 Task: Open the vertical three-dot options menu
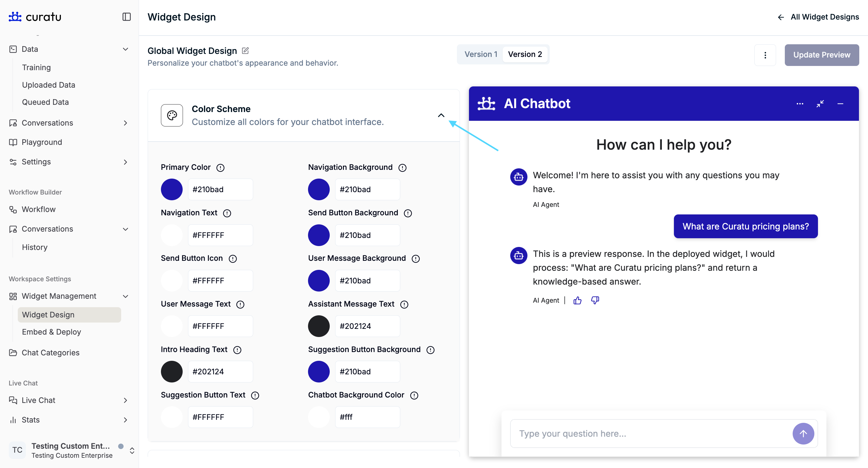pos(765,55)
